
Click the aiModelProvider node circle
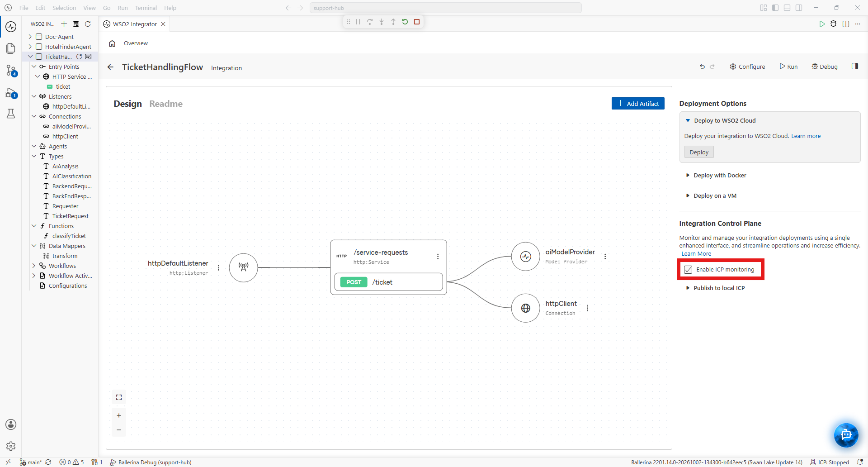525,257
